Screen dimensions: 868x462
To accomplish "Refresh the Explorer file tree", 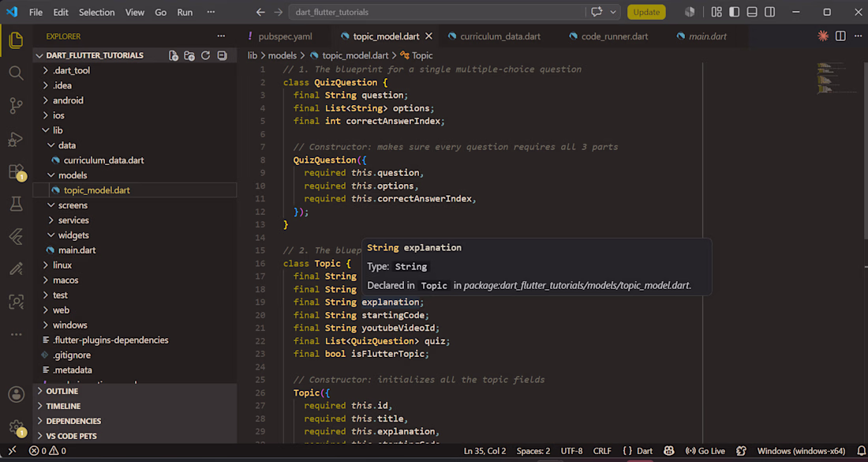I will [205, 55].
